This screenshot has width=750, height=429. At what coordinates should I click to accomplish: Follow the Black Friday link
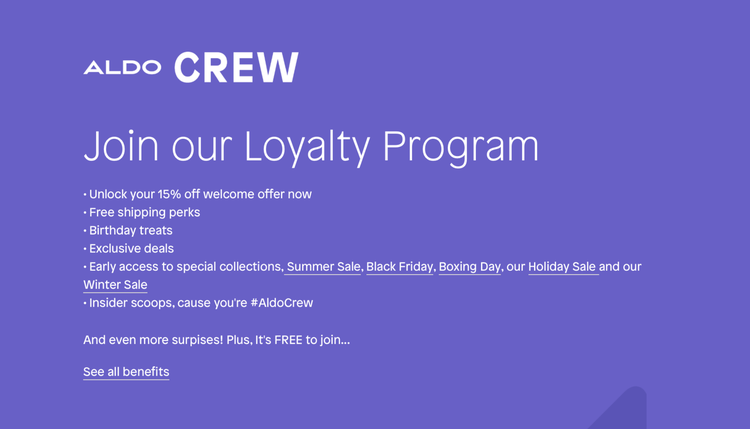[399, 267]
